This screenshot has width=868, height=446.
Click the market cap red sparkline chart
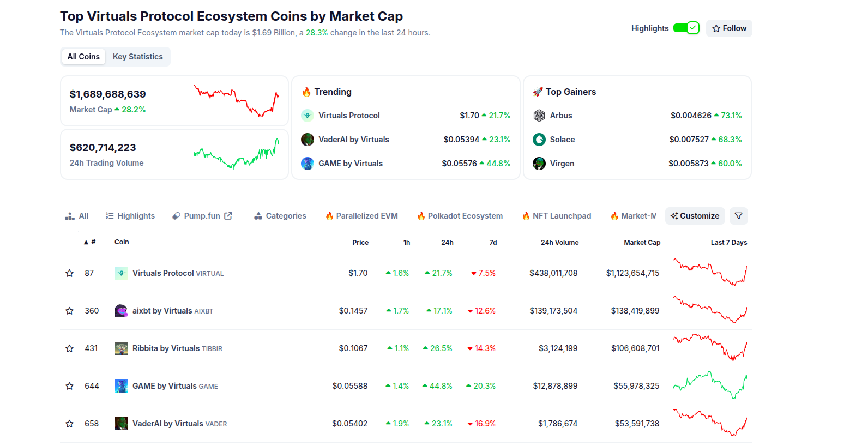tap(237, 101)
